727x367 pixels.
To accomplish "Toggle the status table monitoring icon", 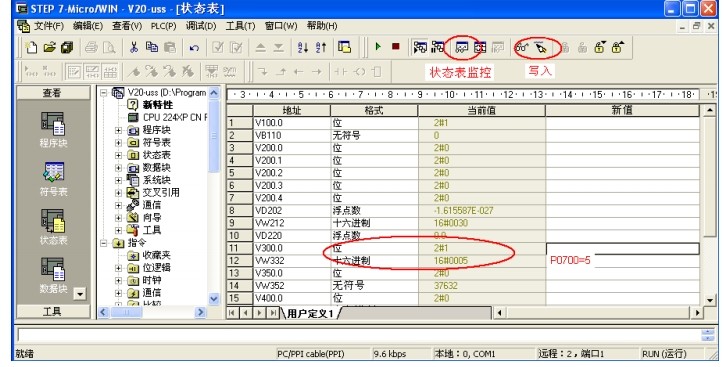I will pos(461,47).
